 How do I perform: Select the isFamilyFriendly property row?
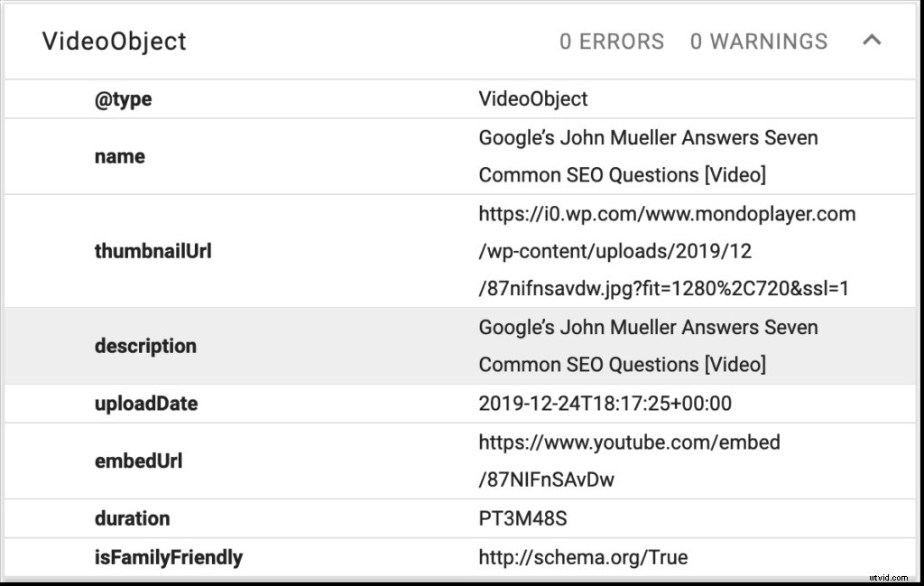coord(168,558)
